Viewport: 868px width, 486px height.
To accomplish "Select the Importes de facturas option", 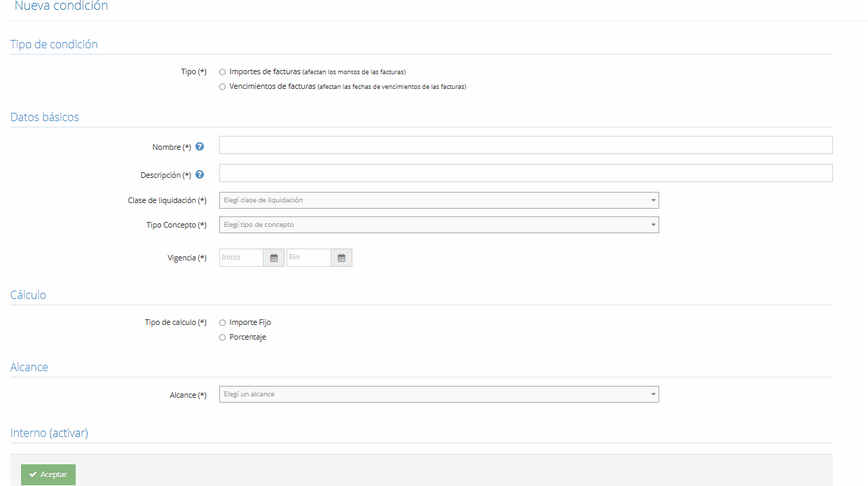I will 223,72.
